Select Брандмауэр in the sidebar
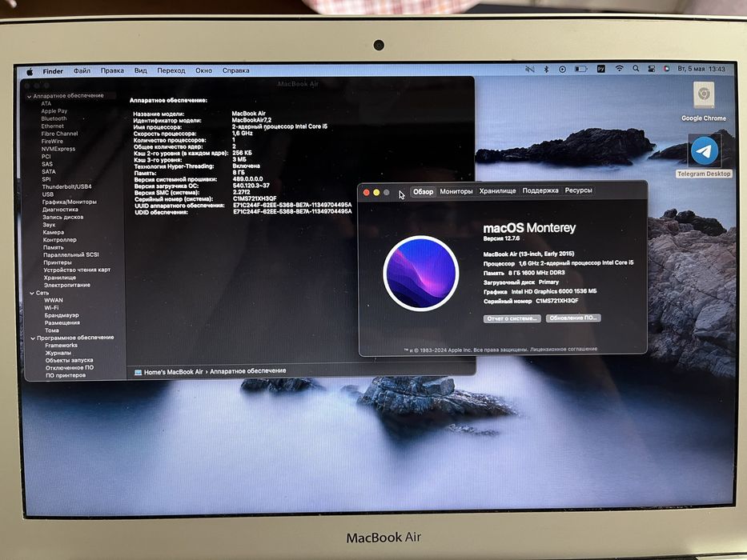 click(x=62, y=315)
